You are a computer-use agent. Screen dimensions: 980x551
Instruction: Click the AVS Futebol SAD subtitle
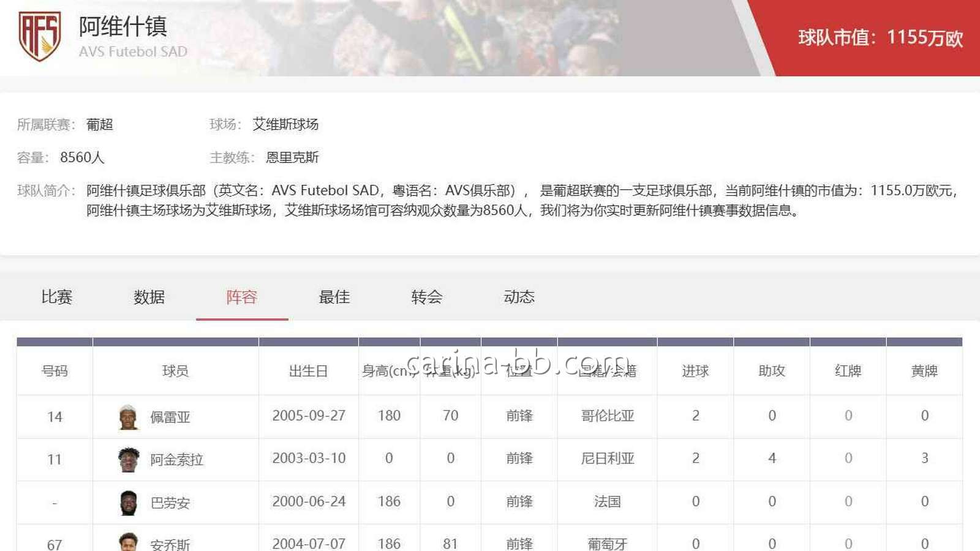133,52
